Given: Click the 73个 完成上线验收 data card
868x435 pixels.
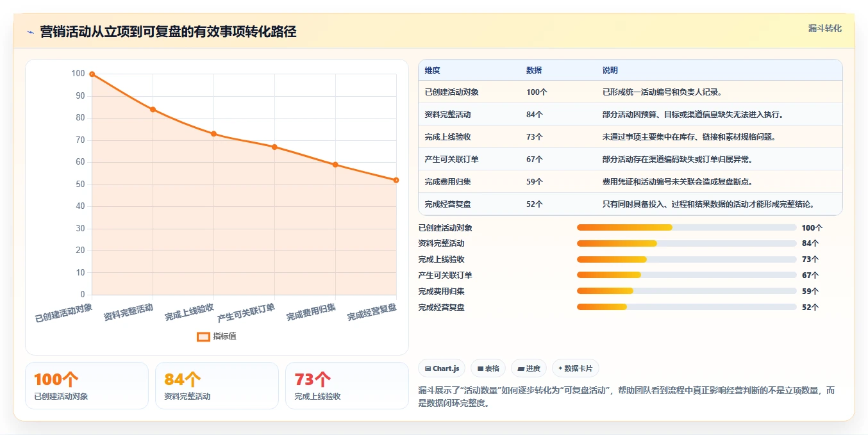Looking at the screenshot, I should pos(347,386).
